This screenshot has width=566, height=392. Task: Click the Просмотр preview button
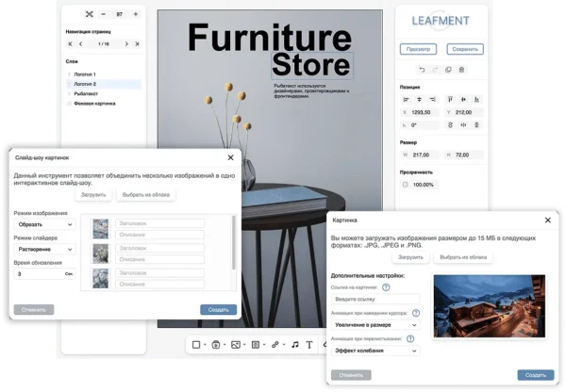(x=416, y=48)
